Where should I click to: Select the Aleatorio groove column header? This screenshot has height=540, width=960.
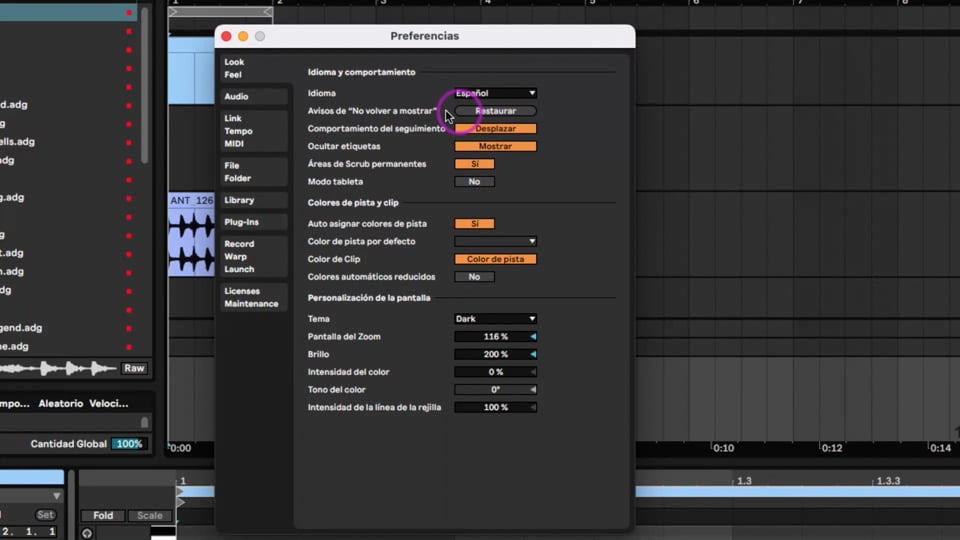coord(61,403)
